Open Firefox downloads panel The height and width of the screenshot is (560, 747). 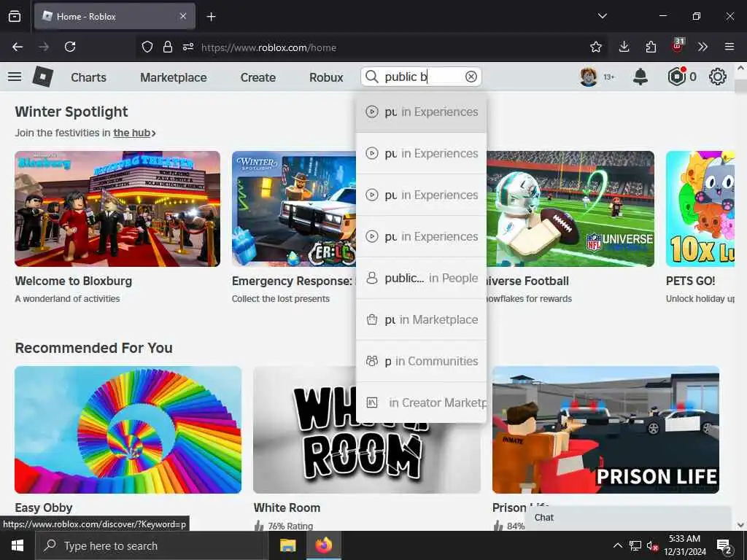click(x=624, y=47)
